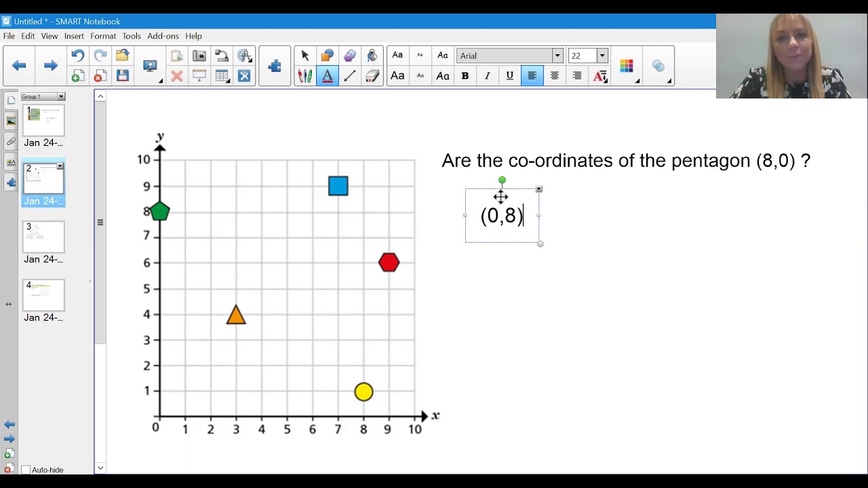Image resolution: width=868 pixels, height=488 pixels.
Task: Open Format menu
Action: 103,36
